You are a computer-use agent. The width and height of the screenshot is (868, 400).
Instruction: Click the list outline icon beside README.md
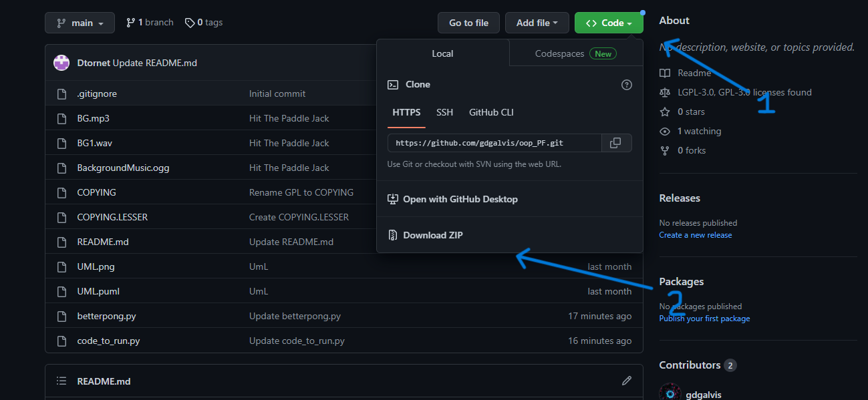61,381
